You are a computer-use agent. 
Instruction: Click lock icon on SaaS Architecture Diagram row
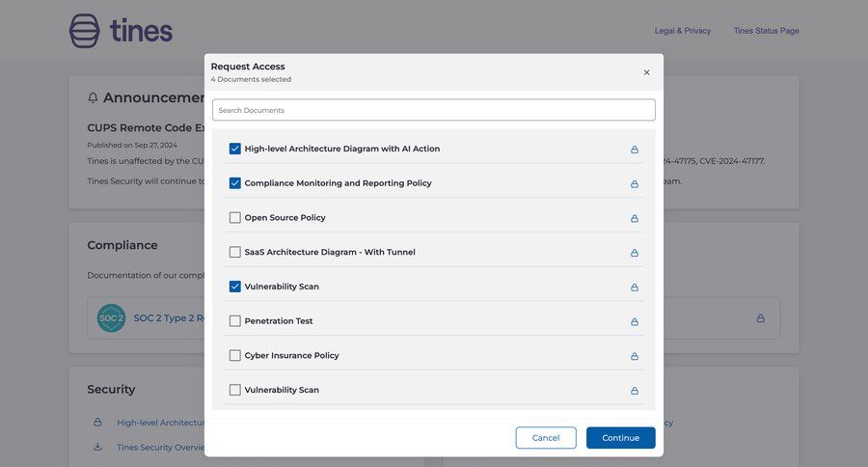[635, 253]
